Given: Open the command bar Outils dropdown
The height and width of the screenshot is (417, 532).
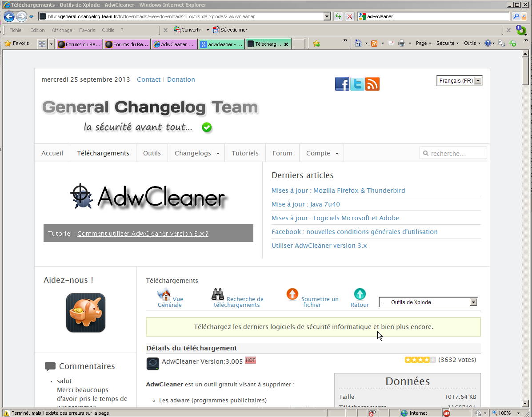Looking at the screenshot, I should coord(472,43).
